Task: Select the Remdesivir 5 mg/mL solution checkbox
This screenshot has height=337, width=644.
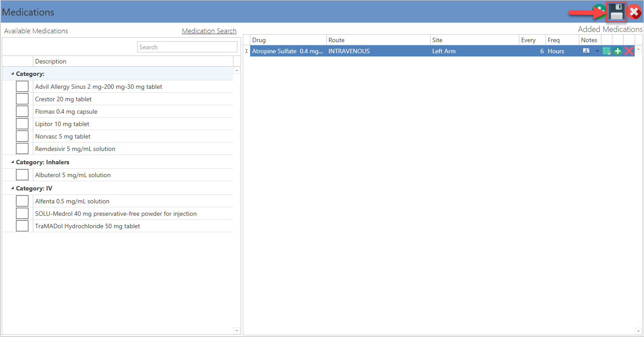Action: click(22, 149)
